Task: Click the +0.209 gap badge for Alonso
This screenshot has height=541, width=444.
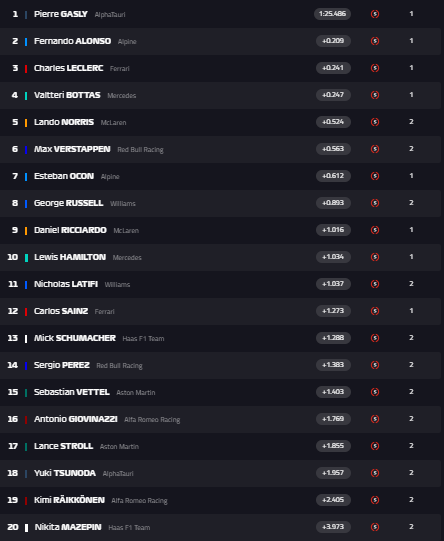Action: pos(333,41)
